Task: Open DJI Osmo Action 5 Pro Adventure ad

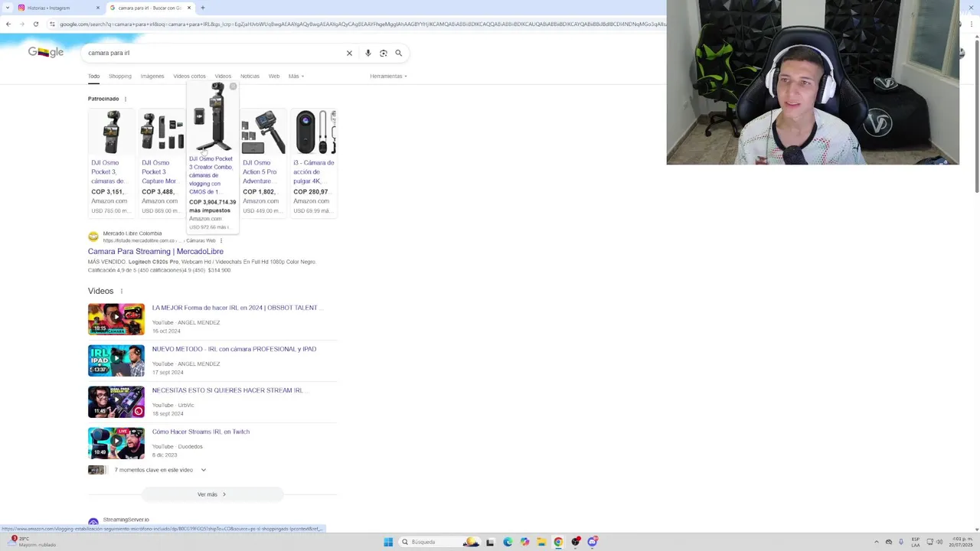Action: [263, 163]
